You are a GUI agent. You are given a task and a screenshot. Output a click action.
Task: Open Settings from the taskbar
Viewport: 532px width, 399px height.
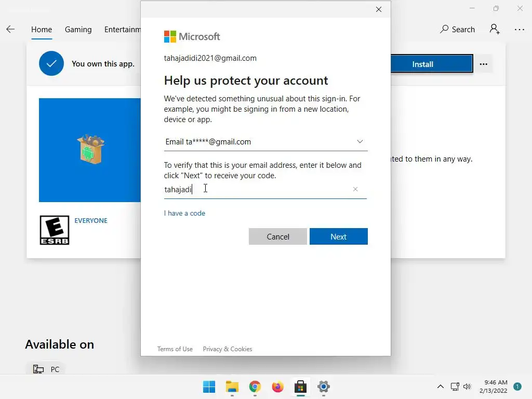[x=323, y=387]
